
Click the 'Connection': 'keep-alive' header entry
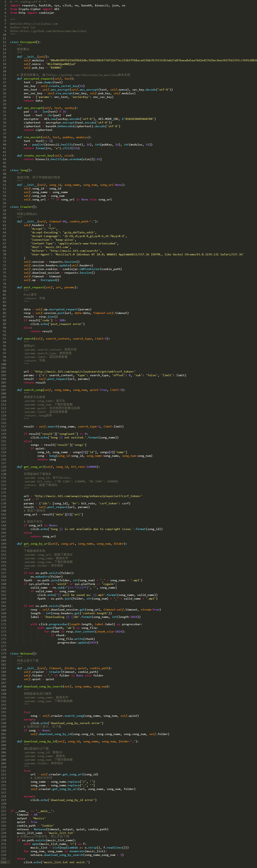pos(53,240)
